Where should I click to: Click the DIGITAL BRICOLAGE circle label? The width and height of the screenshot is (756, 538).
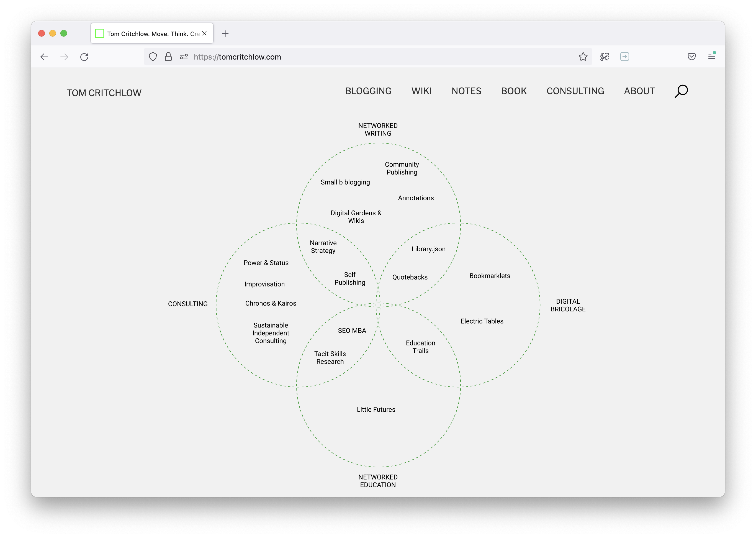(568, 305)
